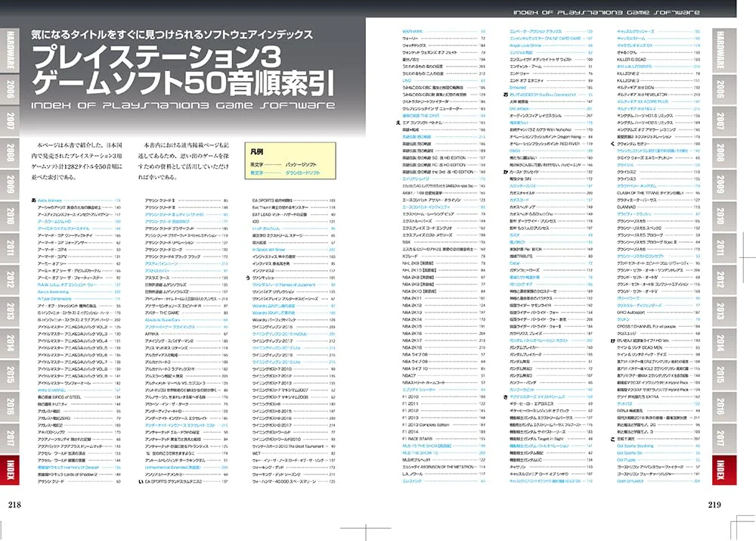756x541 pixels.
Task: Select the HARDWARE tab on page 219
Action: click(724, 50)
